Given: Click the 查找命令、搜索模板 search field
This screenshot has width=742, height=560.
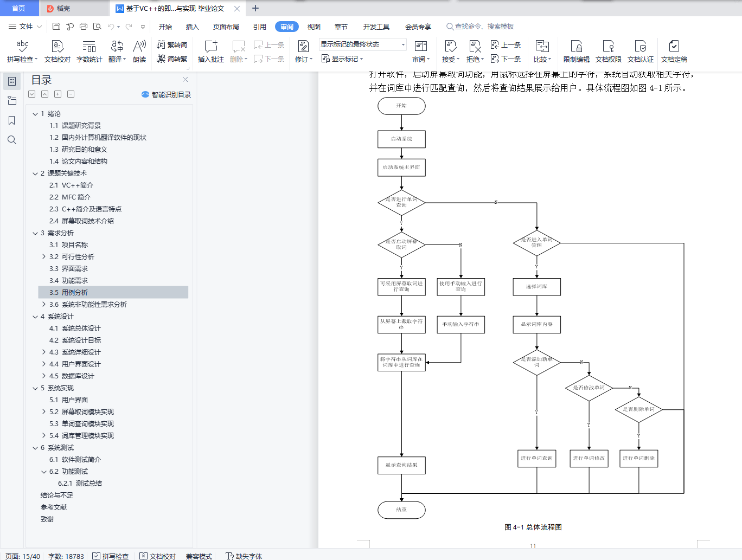Looking at the screenshot, I should pos(480,27).
